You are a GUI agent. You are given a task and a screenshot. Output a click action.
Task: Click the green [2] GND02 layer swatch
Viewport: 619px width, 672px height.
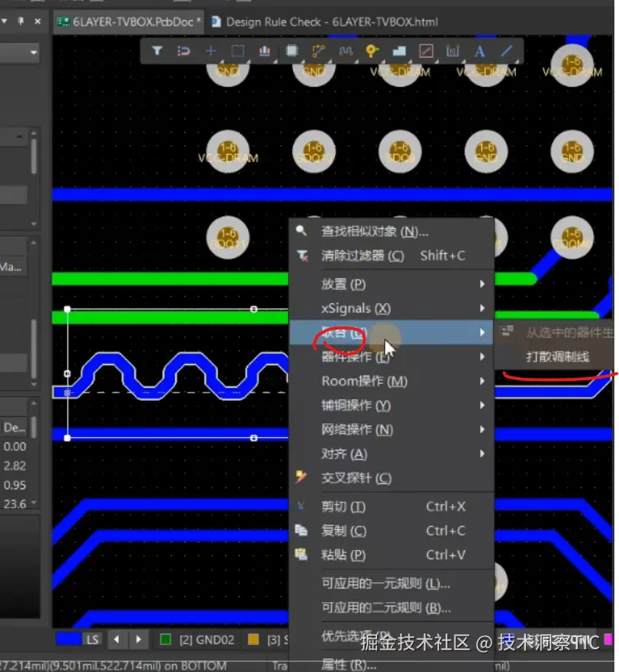pos(165,640)
